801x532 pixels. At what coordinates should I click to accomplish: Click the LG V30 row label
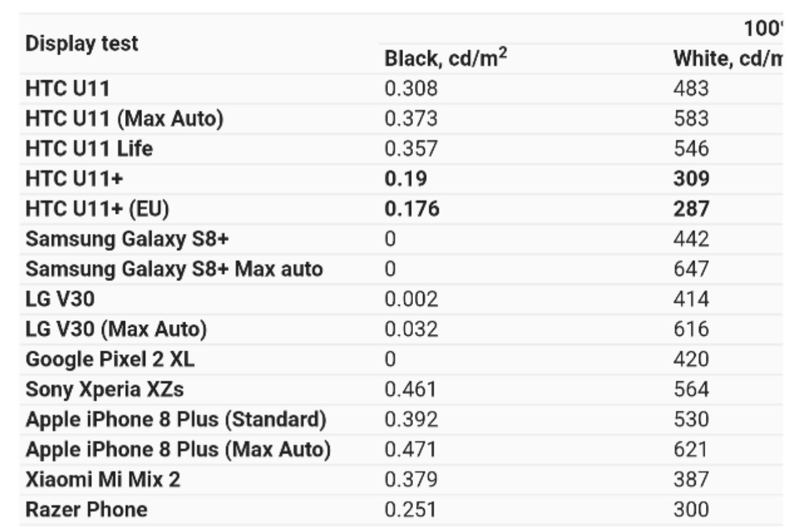tap(60, 299)
